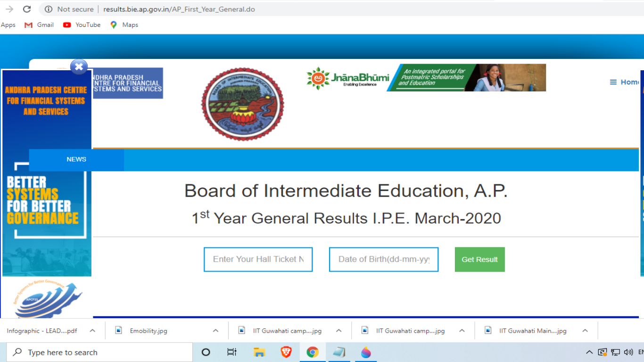Screen dimensions: 644x362
Task: Close the APCFSS advertisement popup
Action: (x=79, y=67)
